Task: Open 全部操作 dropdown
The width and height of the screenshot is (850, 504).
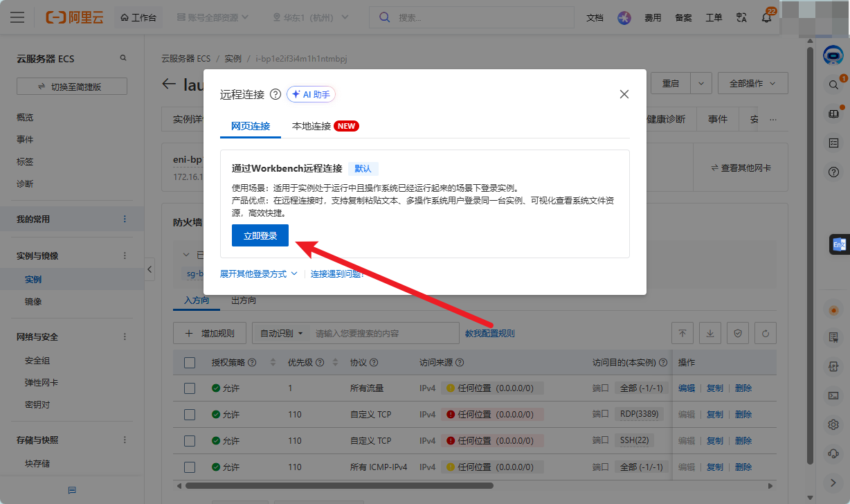Action: (x=752, y=83)
